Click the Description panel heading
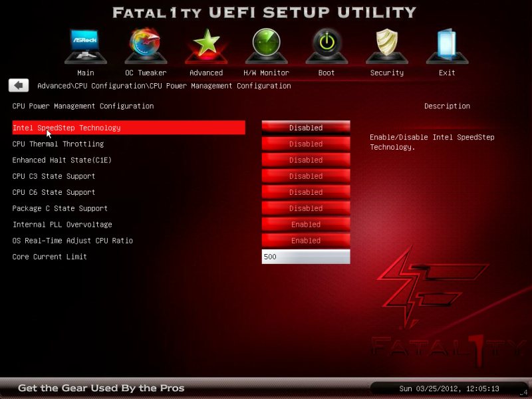 coord(447,106)
